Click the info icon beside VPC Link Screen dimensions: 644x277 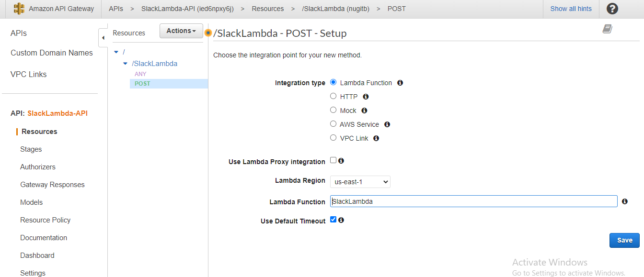point(376,138)
